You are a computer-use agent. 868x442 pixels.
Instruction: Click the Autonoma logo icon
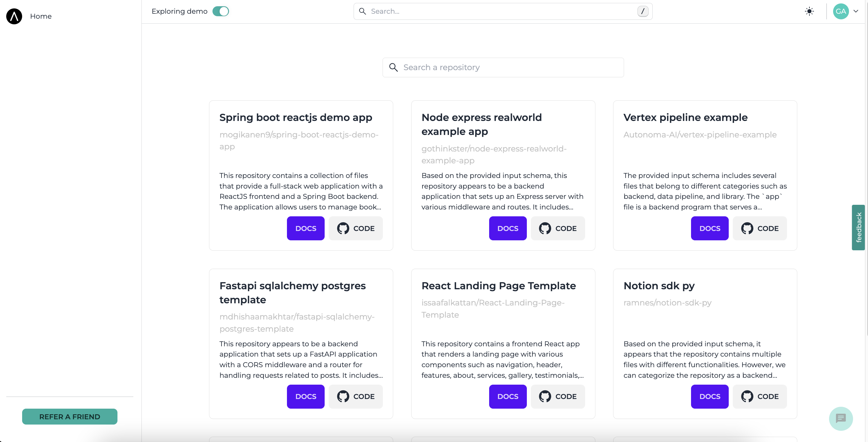14,16
